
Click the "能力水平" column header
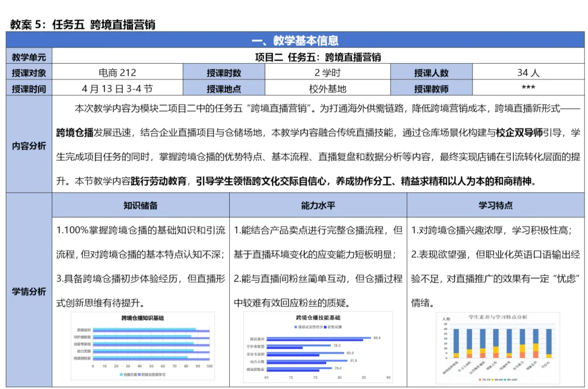click(318, 205)
